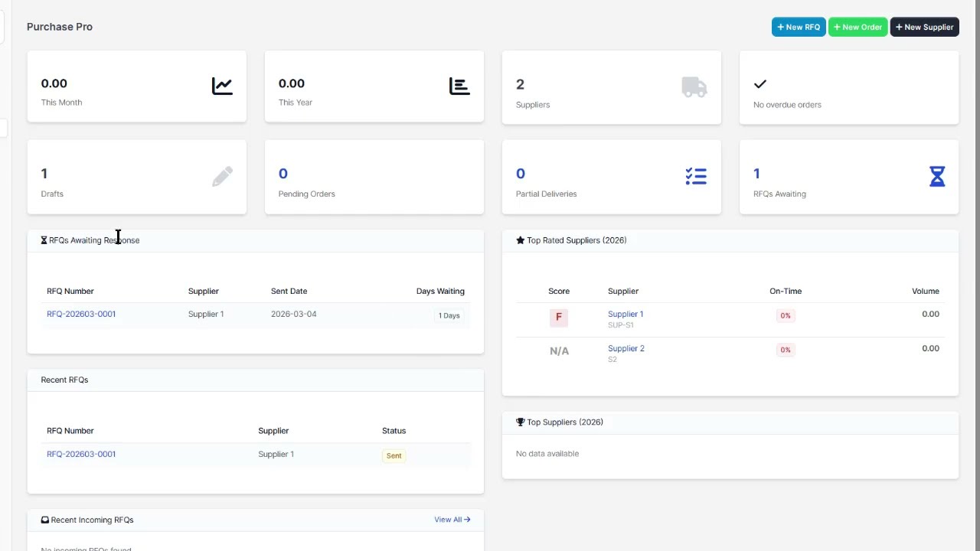Click Supplier 1 cell in RFQs Awaiting Response row
The height and width of the screenshot is (551, 980).
pos(206,314)
